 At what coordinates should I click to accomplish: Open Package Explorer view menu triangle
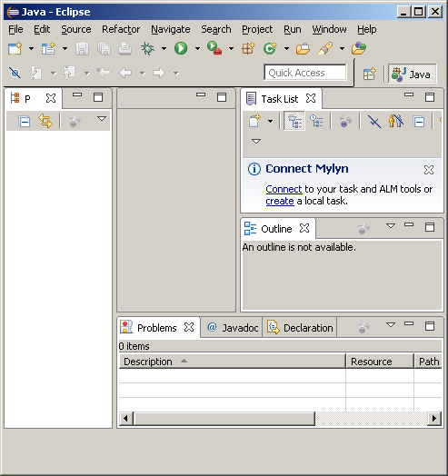click(x=102, y=118)
